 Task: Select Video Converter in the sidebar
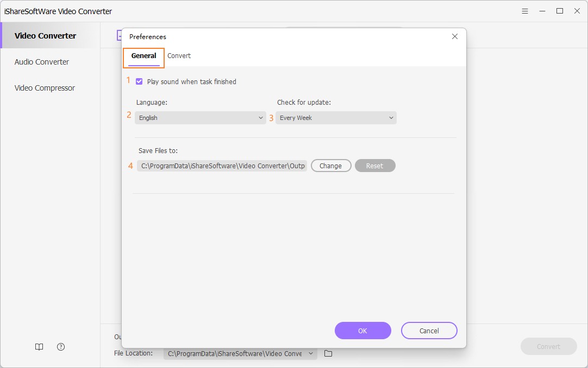click(x=51, y=36)
